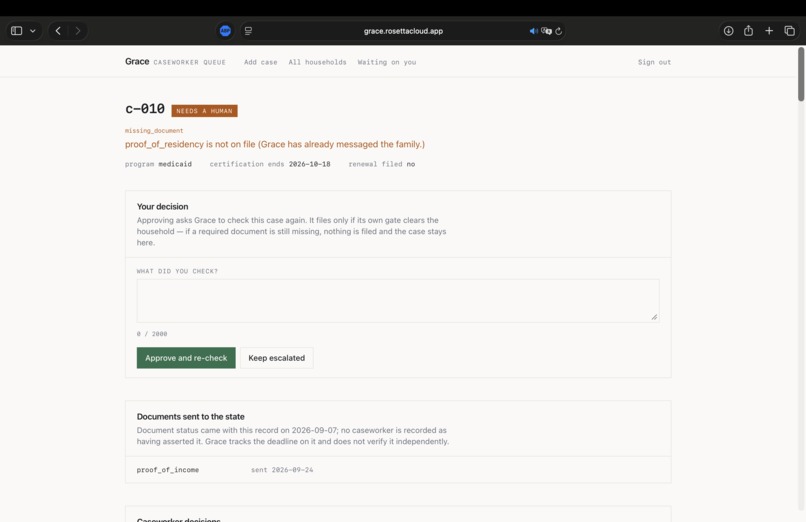Viewport: 806px width, 522px height.
Task: Go forward with the forward arrow
Action: pos(78,31)
